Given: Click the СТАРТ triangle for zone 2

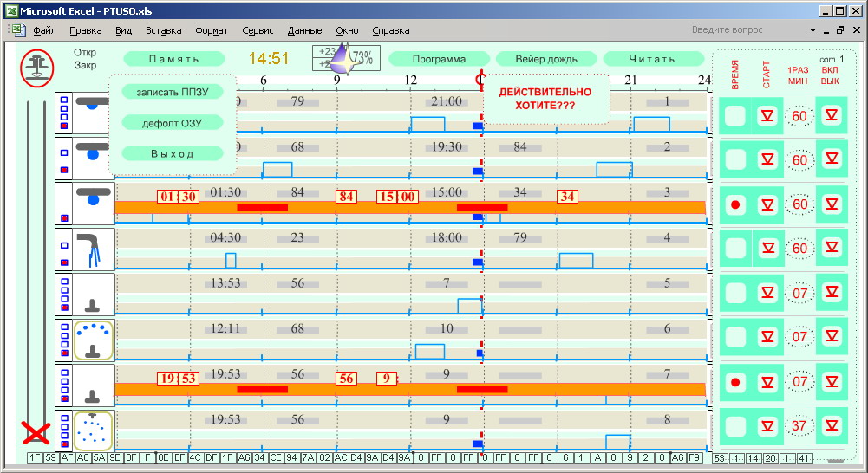Looking at the screenshot, I should (x=767, y=160).
